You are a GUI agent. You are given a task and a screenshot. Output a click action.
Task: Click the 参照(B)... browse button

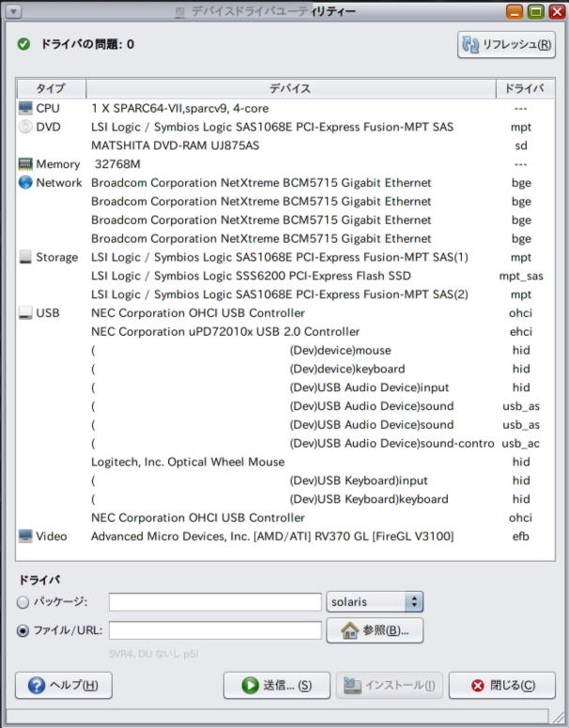(375, 630)
